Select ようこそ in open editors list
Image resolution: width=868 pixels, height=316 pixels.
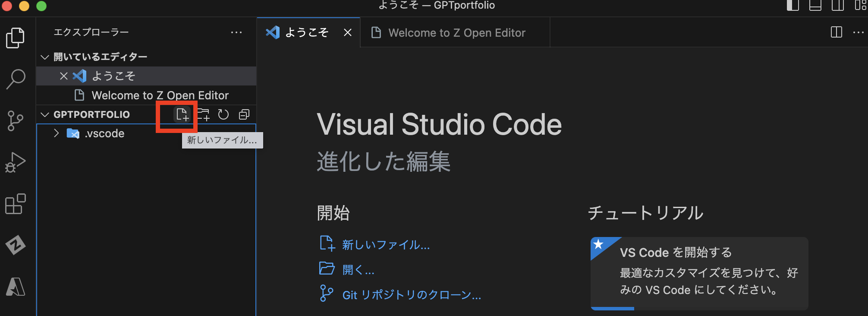pyautogui.click(x=146, y=76)
